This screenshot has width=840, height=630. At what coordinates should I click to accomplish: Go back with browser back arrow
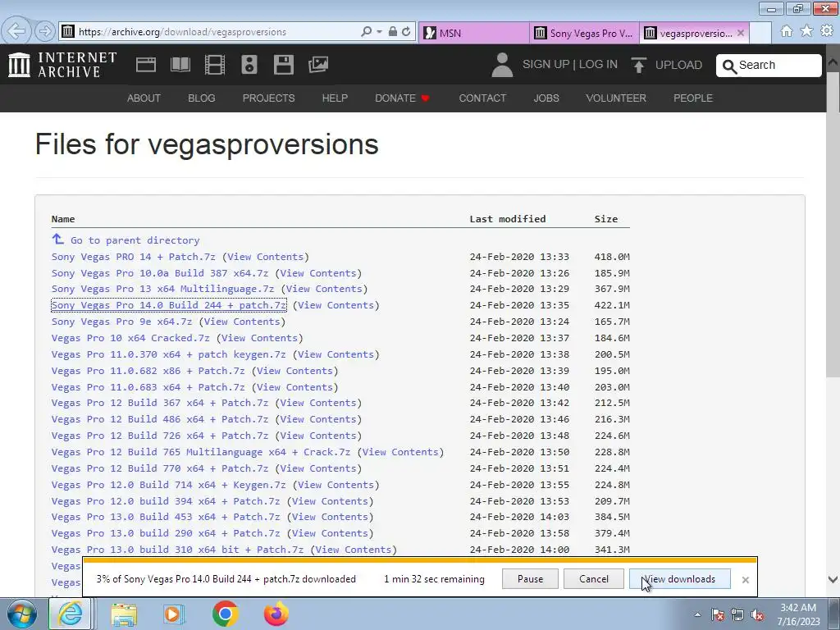pos(16,31)
